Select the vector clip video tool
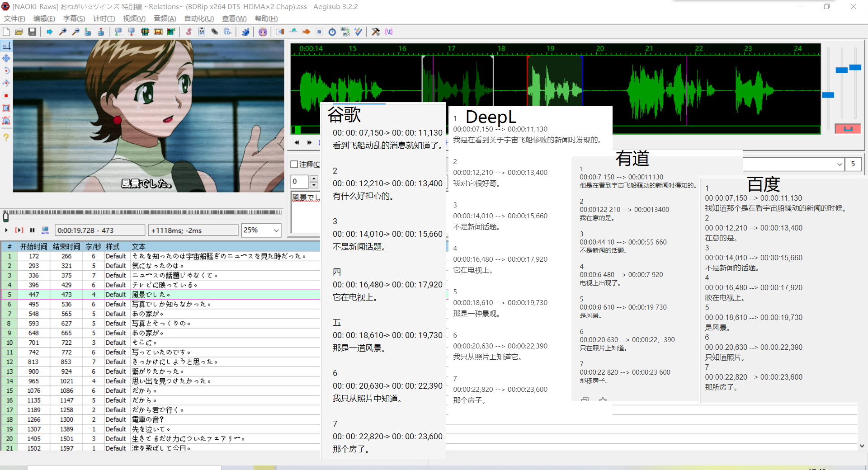Image resolution: width=868 pixels, height=470 pixels. coord(6,121)
